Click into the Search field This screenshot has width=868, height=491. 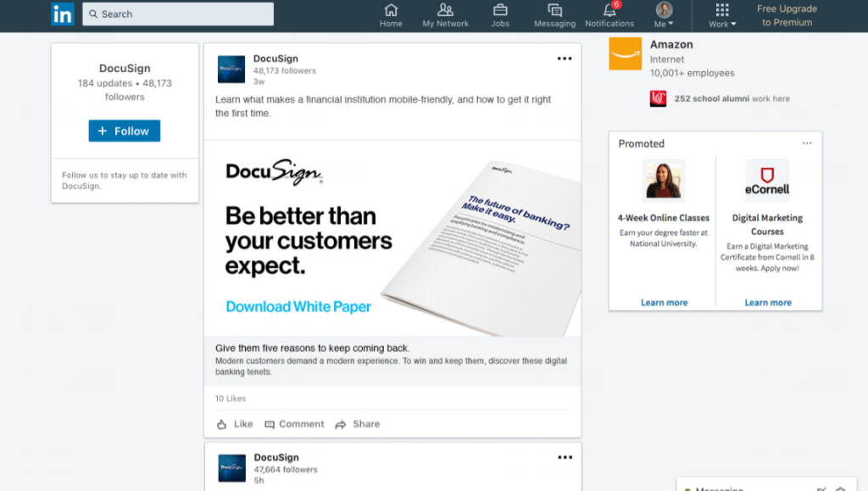[x=178, y=14]
